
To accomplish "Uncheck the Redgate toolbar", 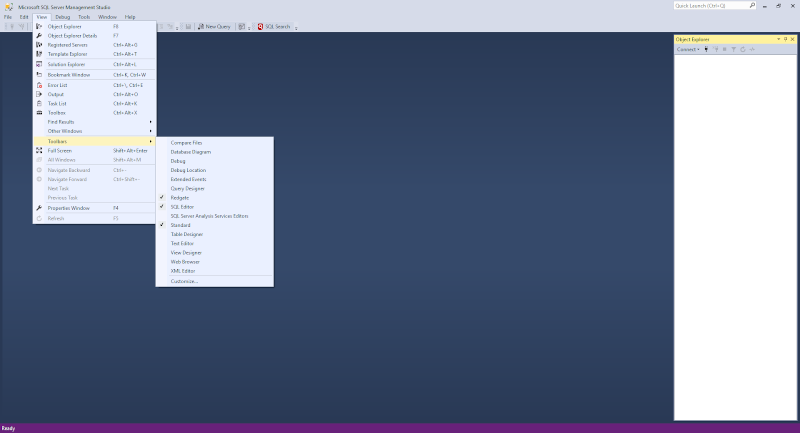I will point(215,198).
